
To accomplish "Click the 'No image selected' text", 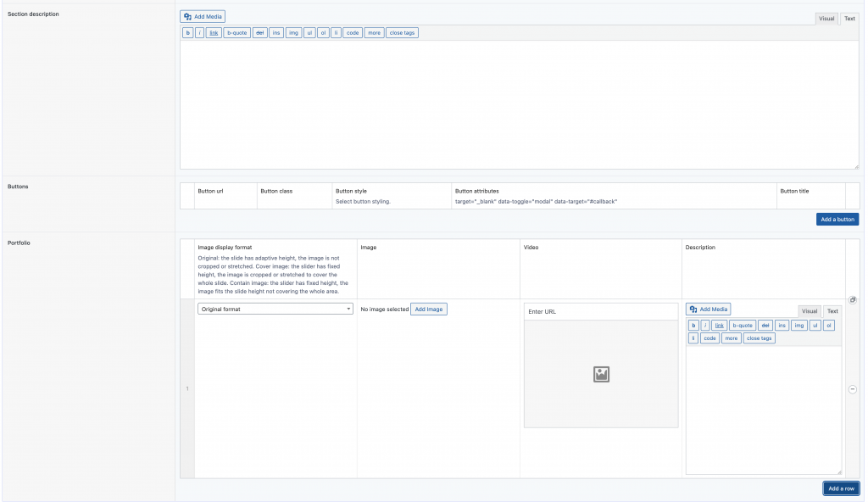I will pyautogui.click(x=384, y=310).
